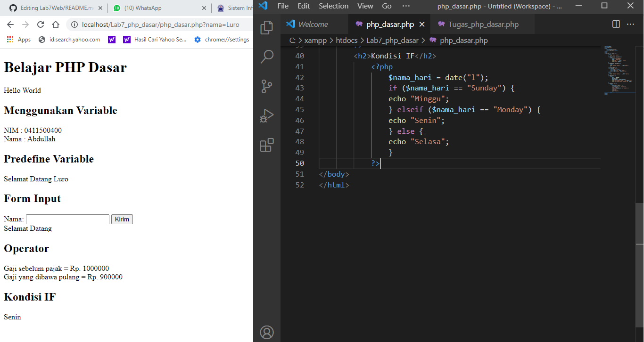
Task: Close the php_dasar.php editor tab
Action: 422,24
